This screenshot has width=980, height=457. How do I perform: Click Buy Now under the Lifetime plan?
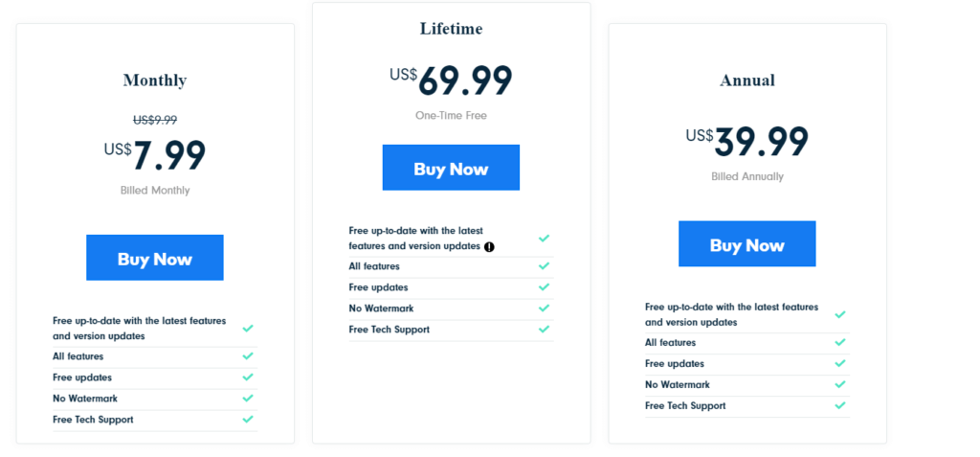click(x=451, y=167)
